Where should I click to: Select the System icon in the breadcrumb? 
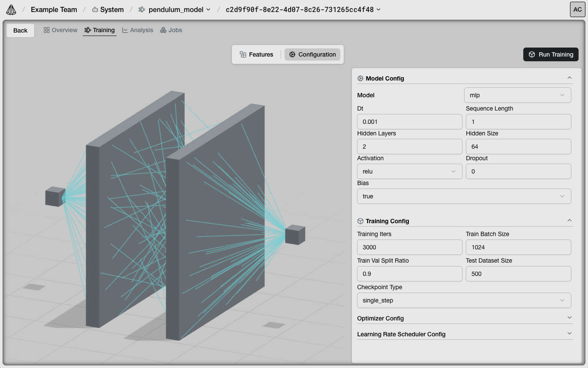point(95,9)
